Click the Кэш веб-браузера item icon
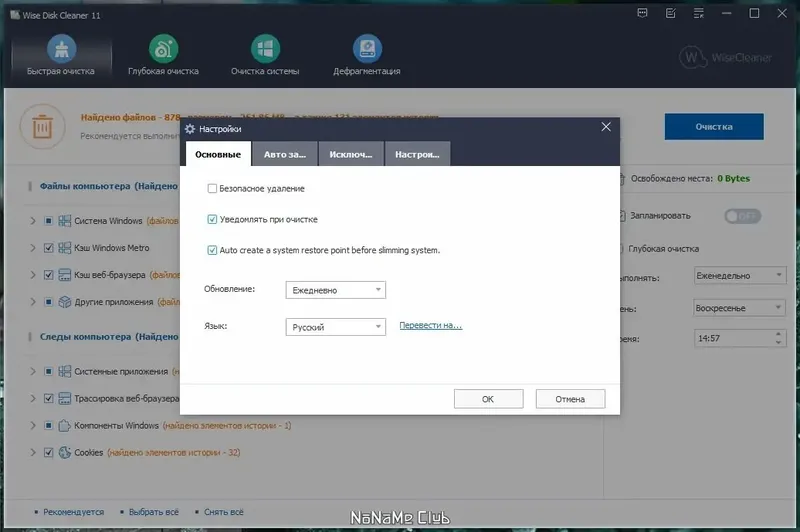The height and width of the screenshot is (532, 800). (x=64, y=275)
